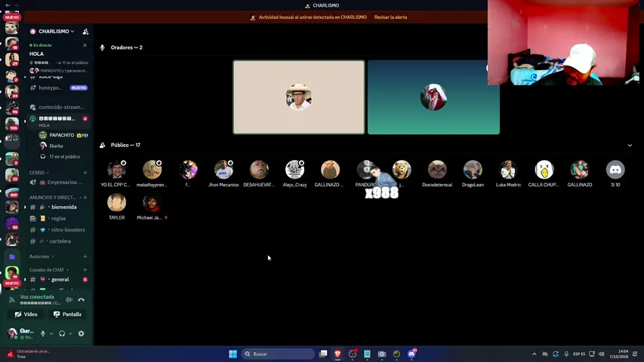
Task: Open the cartelera channel
Action: [x=58, y=241]
